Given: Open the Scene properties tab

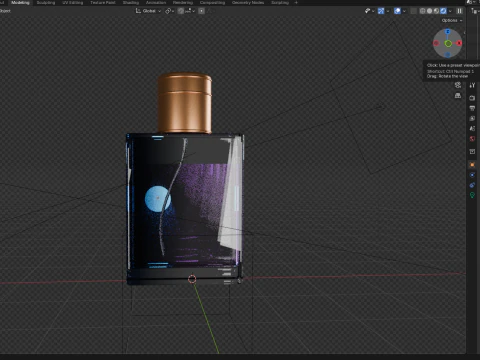Looking at the screenshot, I should pyautogui.click(x=472, y=128).
